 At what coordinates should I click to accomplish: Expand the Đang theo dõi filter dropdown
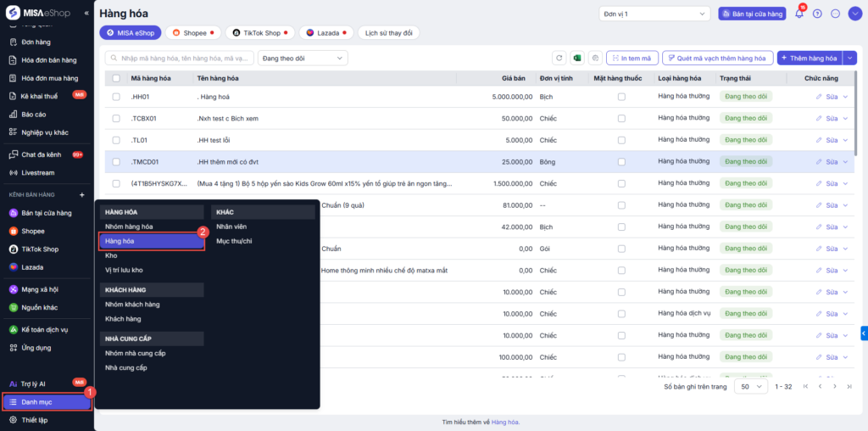tap(303, 58)
